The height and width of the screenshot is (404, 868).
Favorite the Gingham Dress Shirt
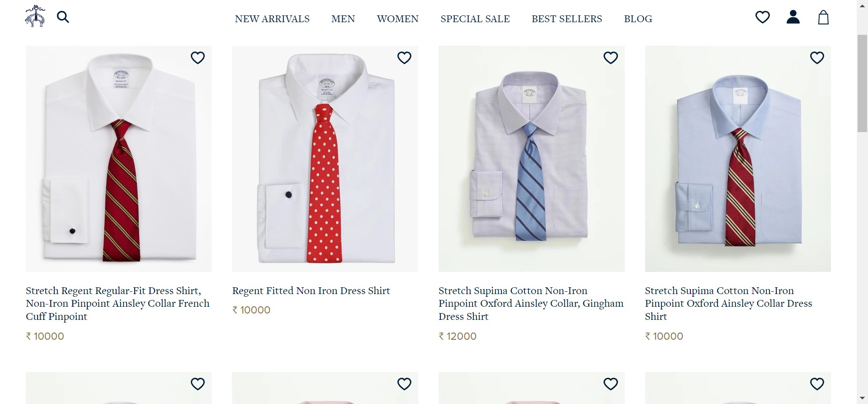coord(610,58)
